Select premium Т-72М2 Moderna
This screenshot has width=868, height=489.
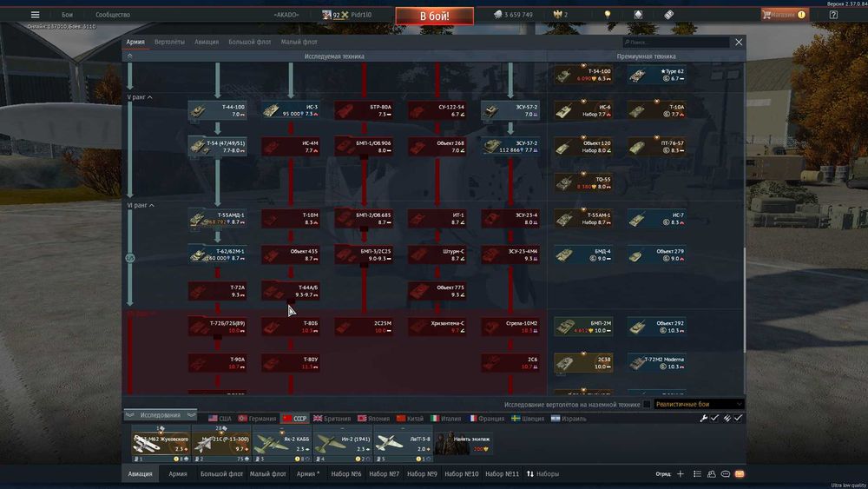(656, 362)
